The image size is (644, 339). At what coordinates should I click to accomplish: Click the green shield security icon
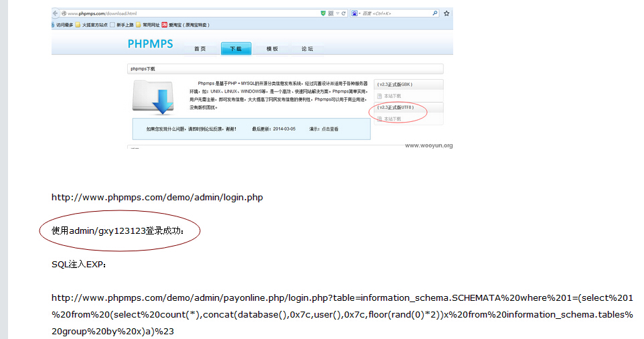(x=323, y=13)
